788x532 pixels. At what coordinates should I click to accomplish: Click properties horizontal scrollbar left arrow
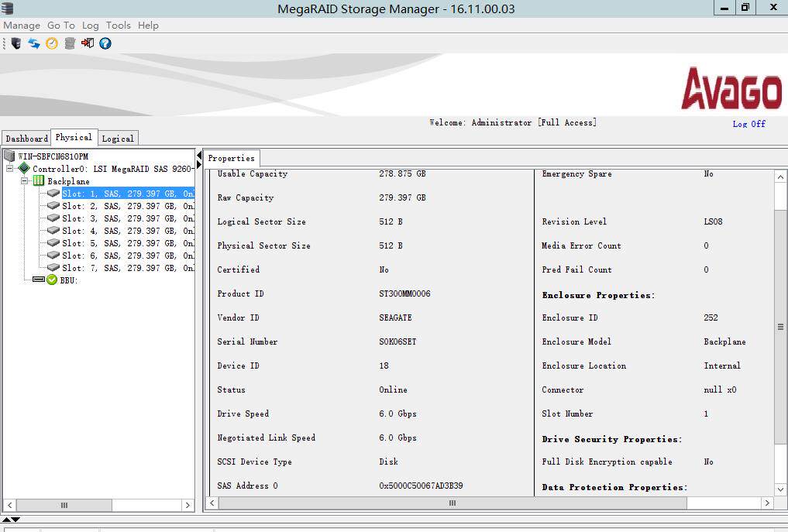[x=212, y=503]
